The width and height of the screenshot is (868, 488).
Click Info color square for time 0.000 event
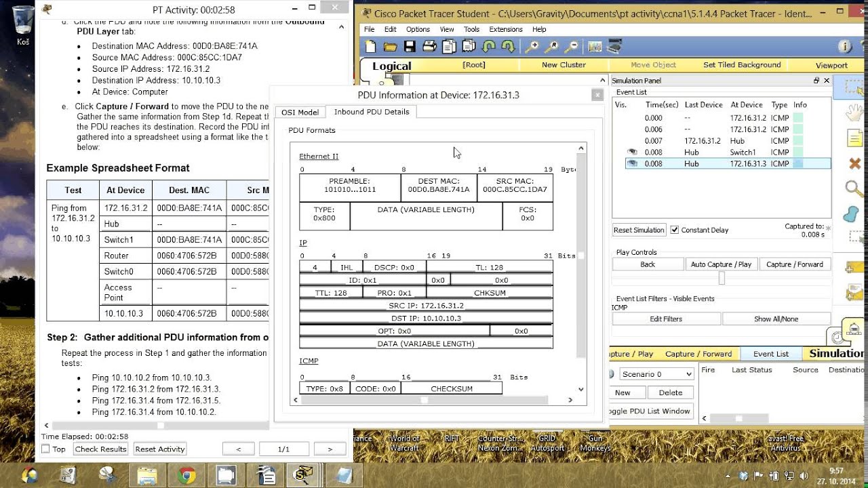[x=798, y=118]
